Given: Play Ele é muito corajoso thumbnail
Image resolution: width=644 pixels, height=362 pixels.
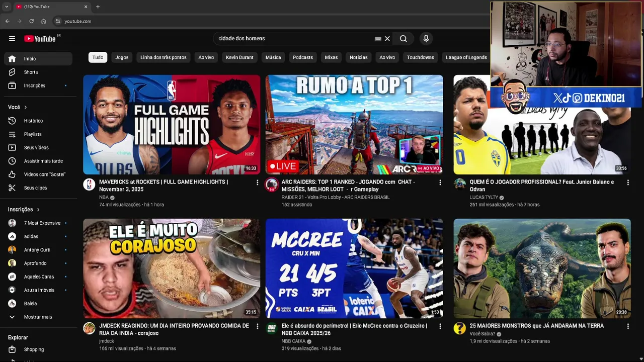Looking at the screenshot, I should pos(172,268).
